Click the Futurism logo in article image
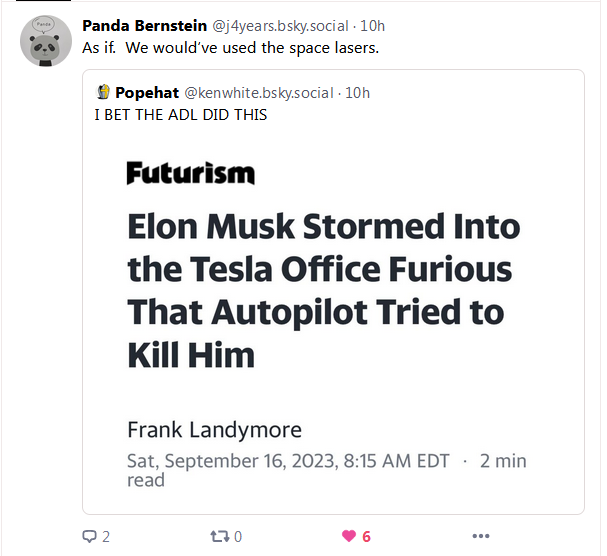Screen dimensions: 607x556 190,173
